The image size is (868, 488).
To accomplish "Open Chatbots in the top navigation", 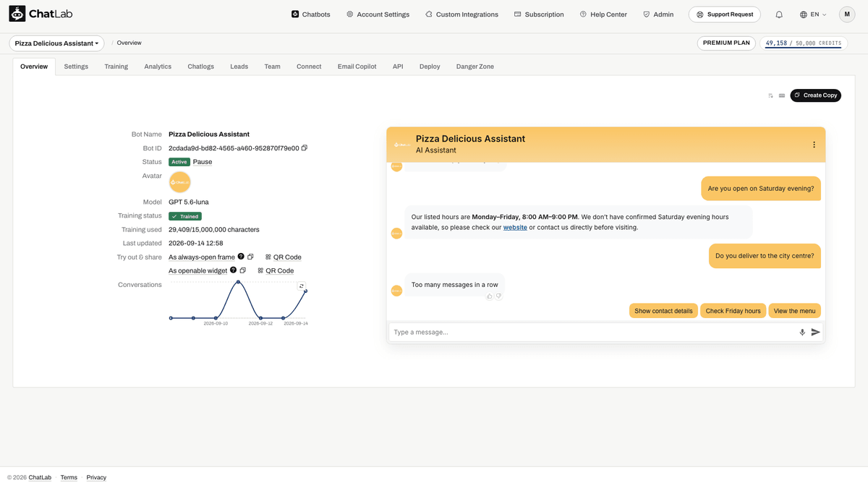I will pyautogui.click(x=311, y=14).
